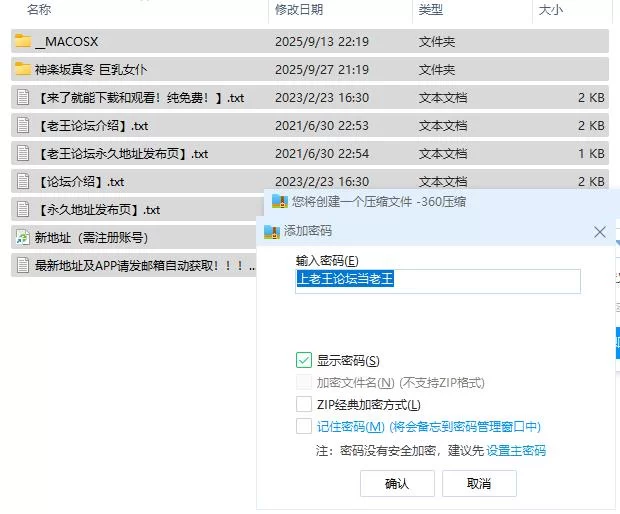Click shortcut icon of 新地址（需注册账号）
This screenshot has height=514, width=620.
click(23, 238)
